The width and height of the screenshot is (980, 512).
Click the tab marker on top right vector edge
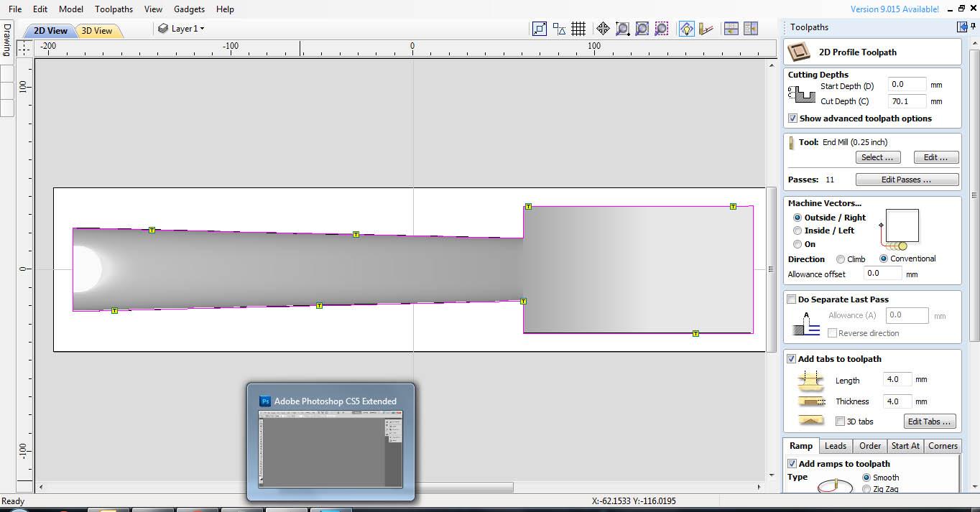click(733, 206)
